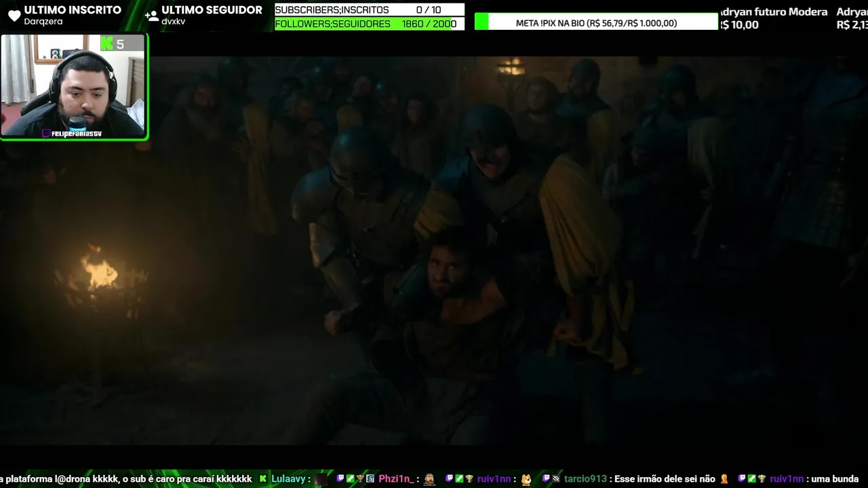Click the main video scene area
The width and height of the screenshot is (868, 488).
pyautogui.click(x=434, y=251)
